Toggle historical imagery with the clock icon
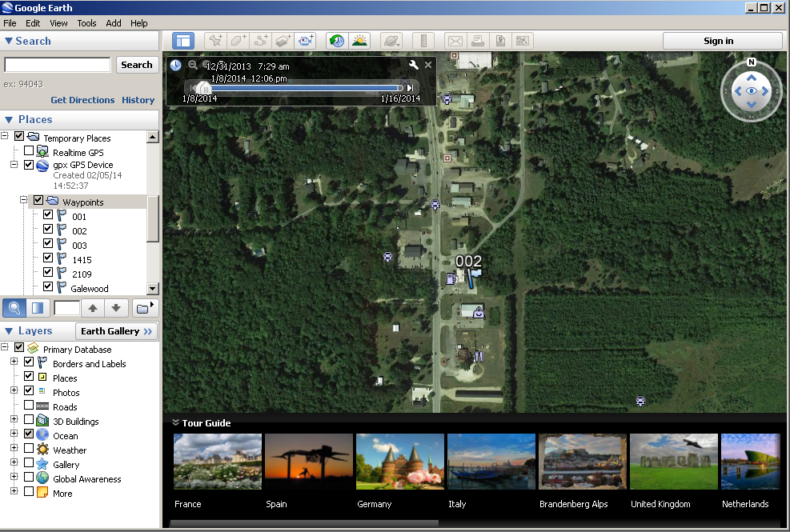 tap(336, 40)
